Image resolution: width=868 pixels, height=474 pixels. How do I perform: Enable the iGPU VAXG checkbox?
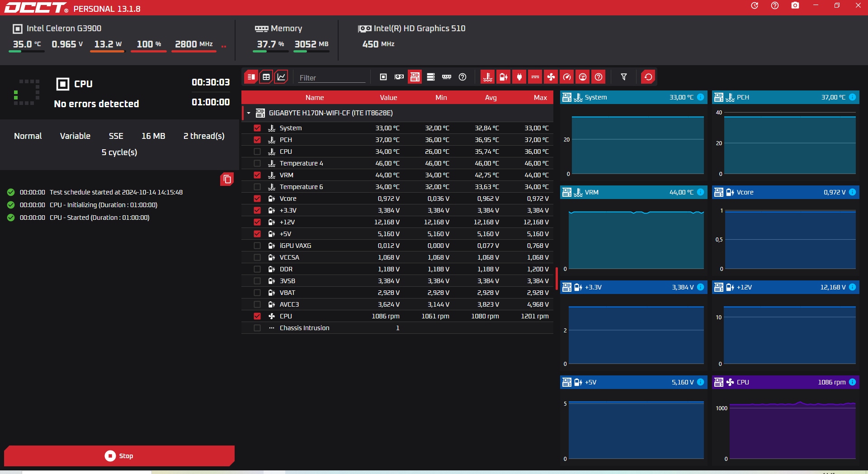(257, 246)
